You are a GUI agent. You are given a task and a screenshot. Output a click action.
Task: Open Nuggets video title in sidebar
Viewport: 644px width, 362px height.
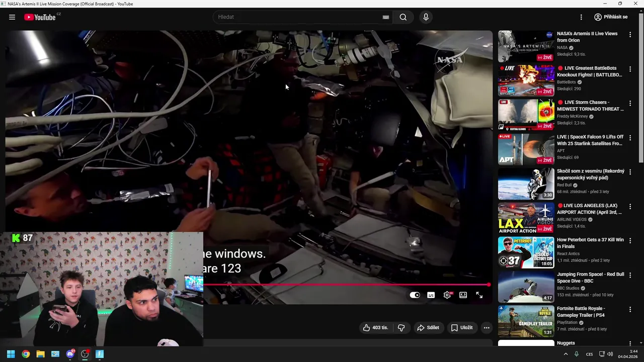pyautogui.click(x=566, y=343)
